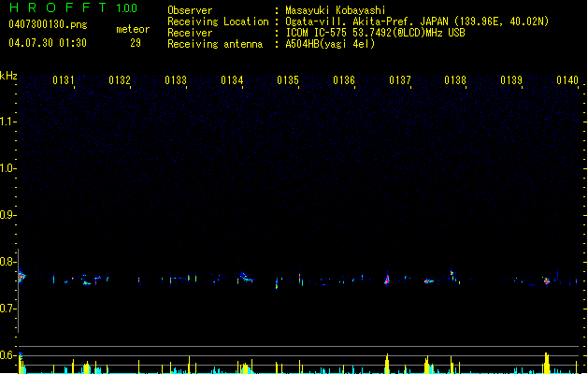588x374 pixels.
Task: Click time marker 0139
Action: pyautogui.click(x=511, y=80)
